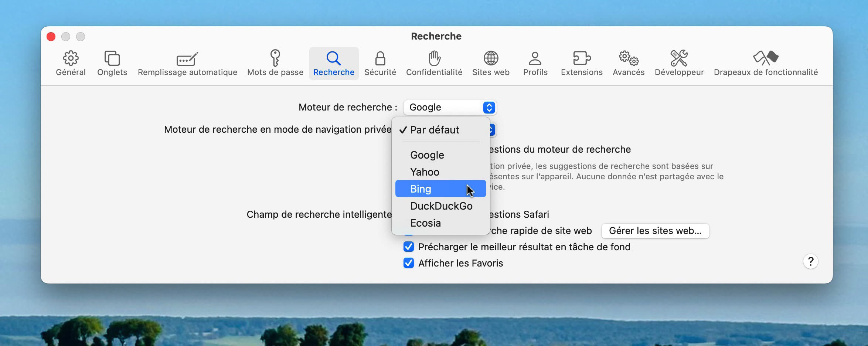Select DuckDuckGo in the dropdown
The height and width of the screenshot is (346, 868).
(441, 206)
